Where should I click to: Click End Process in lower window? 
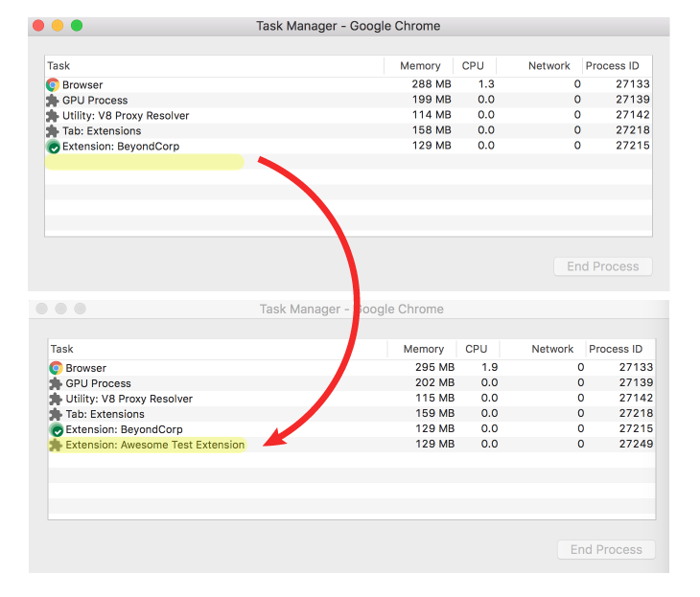point(606,550)
